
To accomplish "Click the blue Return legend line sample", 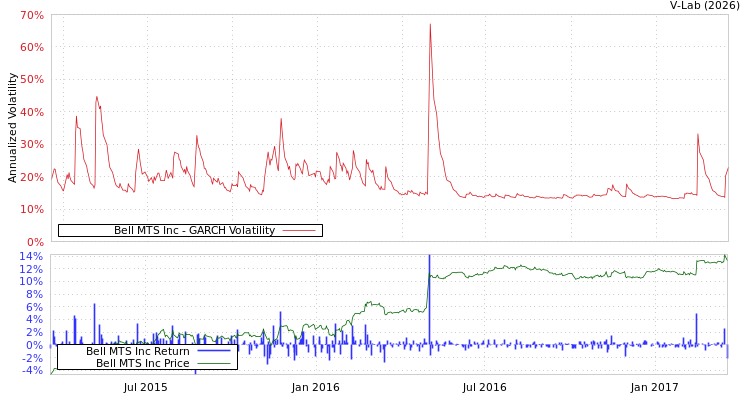I will coord(213,351).
